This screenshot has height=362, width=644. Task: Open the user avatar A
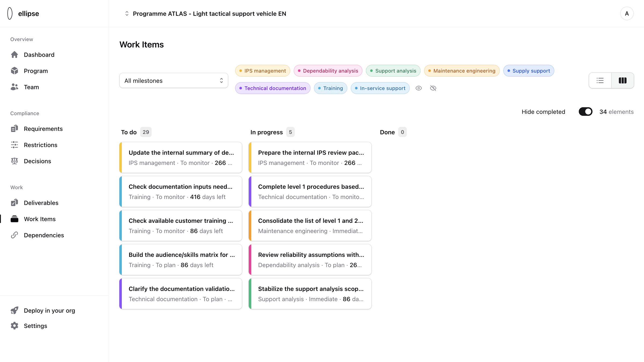pyautogui.click(x=627, y=13)
